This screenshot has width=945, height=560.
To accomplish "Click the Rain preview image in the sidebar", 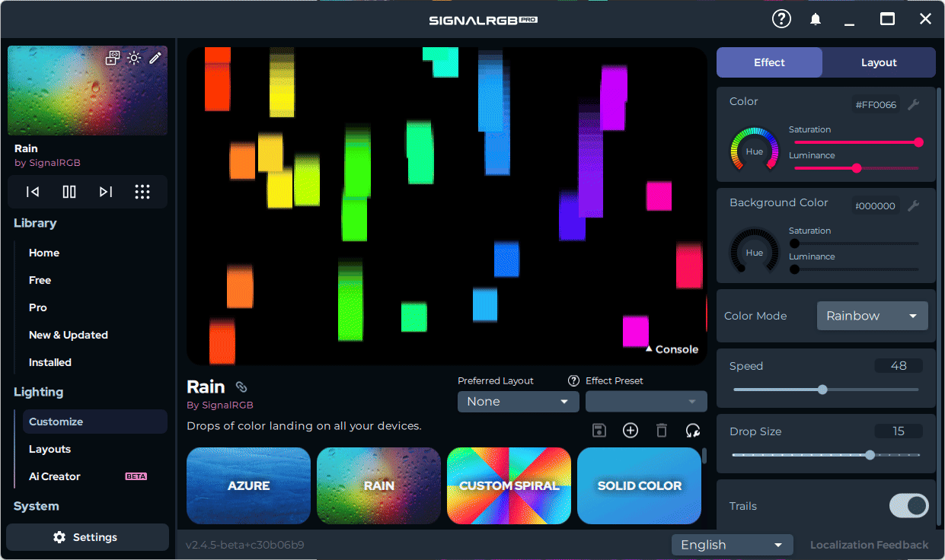I will tap(88, 91).
